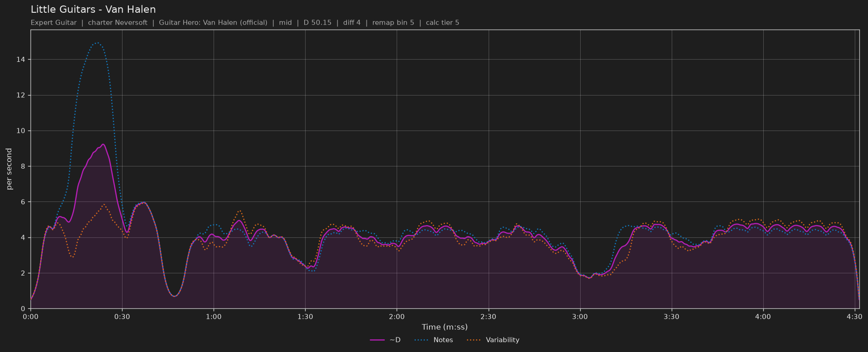Click the Notes curve peak near 15
The height and width of the screenshot is (352, 868).
[97, 43]
